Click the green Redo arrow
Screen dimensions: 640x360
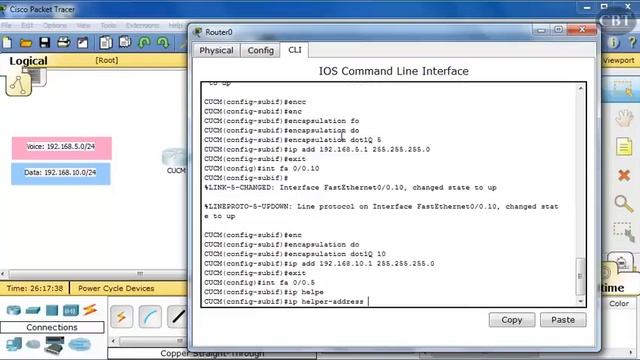pos(163,42)
